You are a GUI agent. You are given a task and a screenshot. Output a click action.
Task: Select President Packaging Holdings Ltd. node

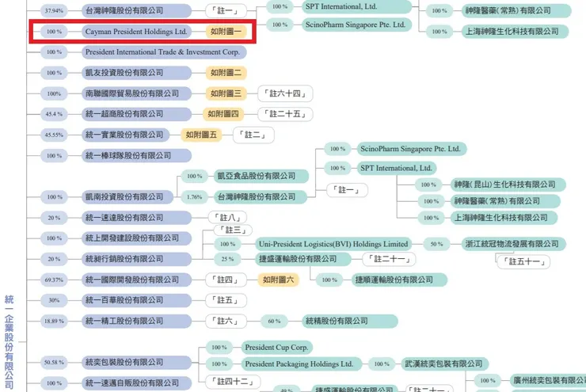(x=302, y=364)
